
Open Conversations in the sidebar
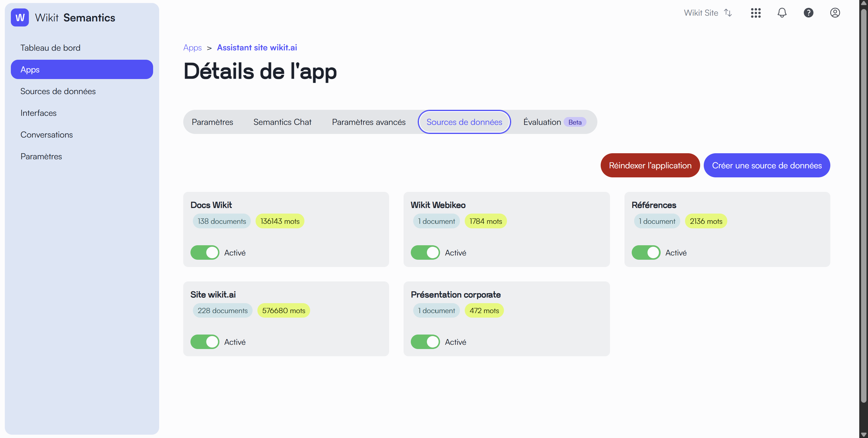click(x=46, y=135)
